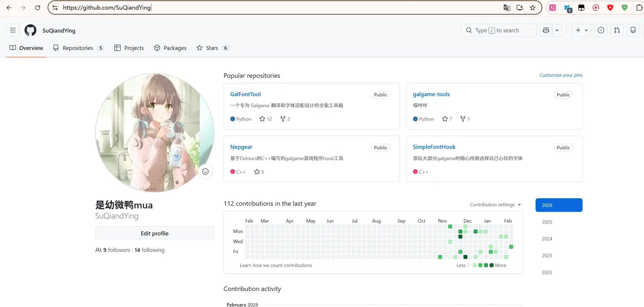Open the GitHub hamburger navigation menu

coord(13,30)
